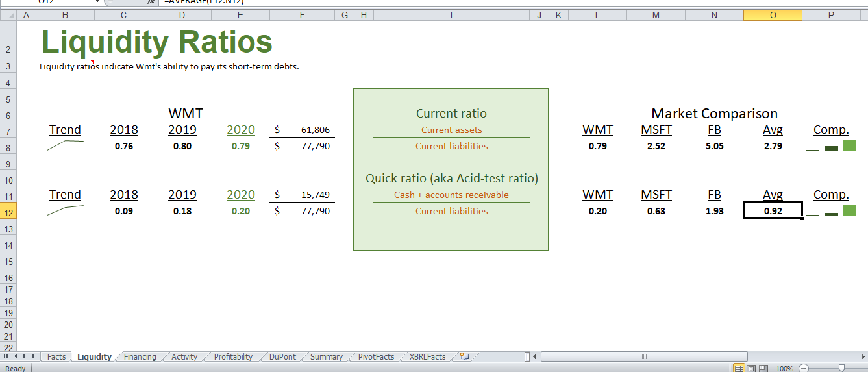Screen dimensions: 868x372
Task: Select the active cell showing 0.92
Action: click(x=773, y=211)
